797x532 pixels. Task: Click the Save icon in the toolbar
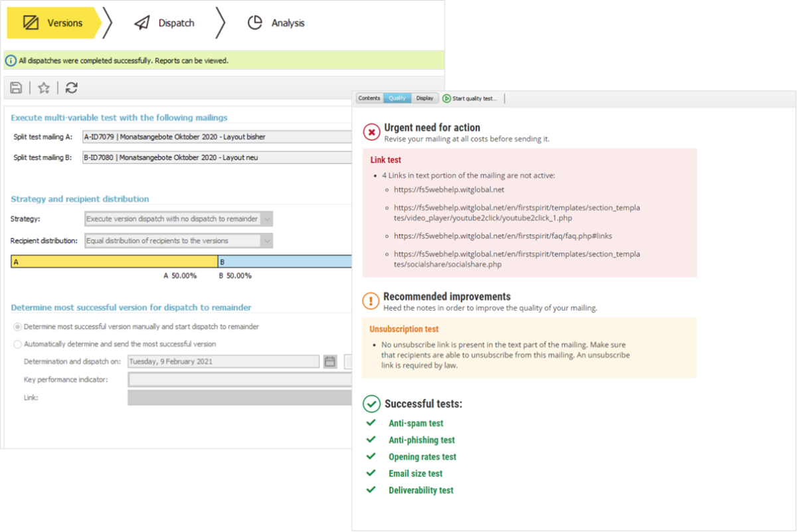coord(15,87)
